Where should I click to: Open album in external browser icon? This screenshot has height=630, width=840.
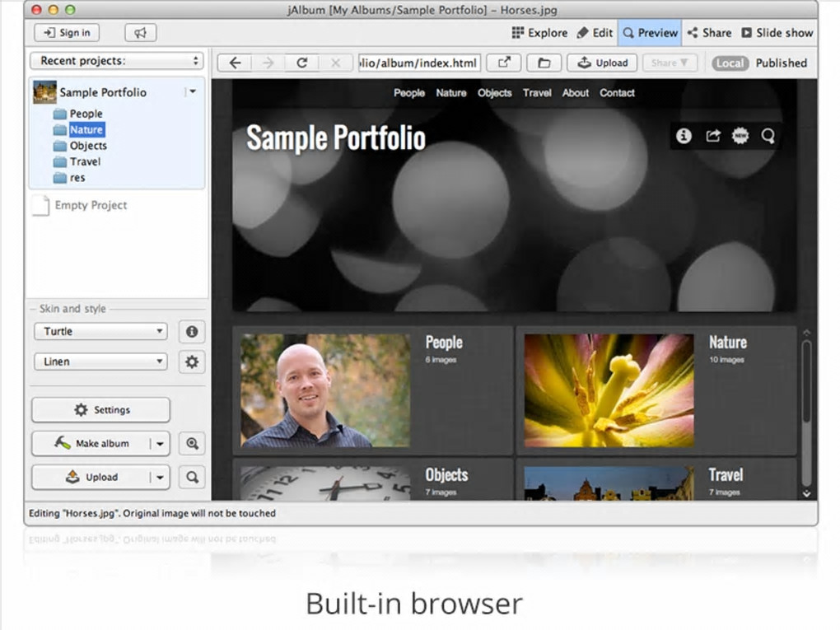pos(503,63)
